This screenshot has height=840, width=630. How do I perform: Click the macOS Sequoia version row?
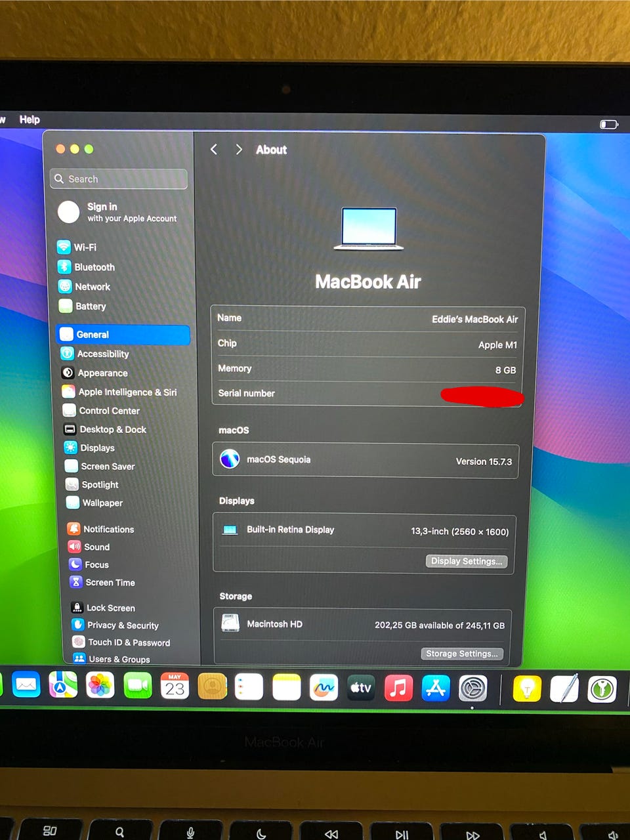point(366,460)
